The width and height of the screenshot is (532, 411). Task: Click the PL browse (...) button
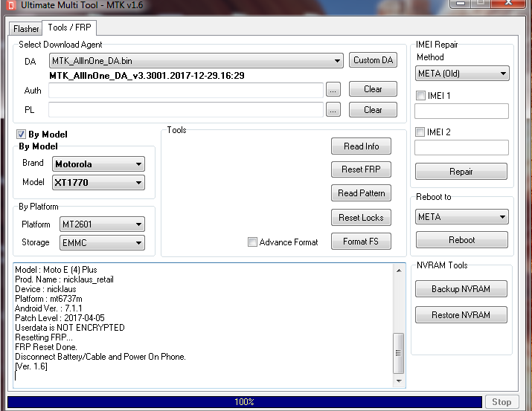[x=333, y=110]
